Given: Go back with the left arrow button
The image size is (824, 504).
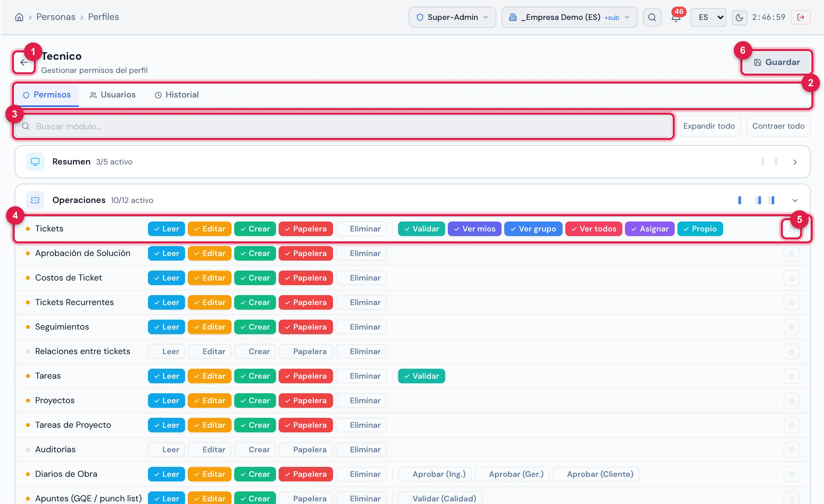Looking at the screenshot, I should point(24,62).
